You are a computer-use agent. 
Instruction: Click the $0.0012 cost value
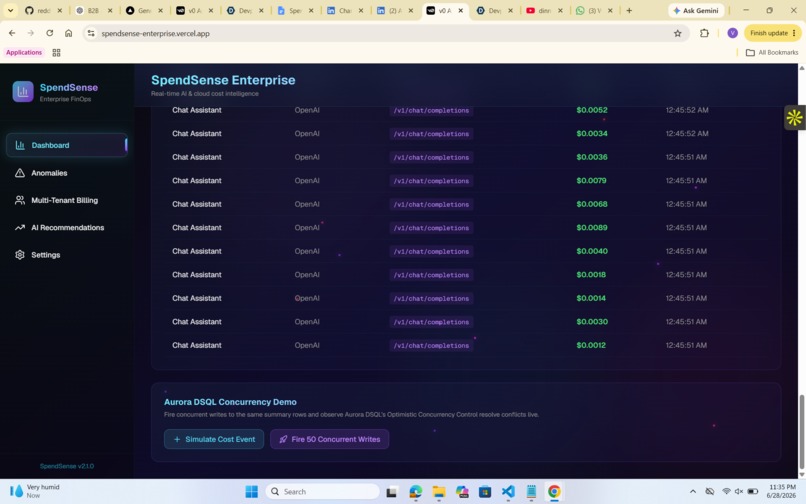point(591,345)
